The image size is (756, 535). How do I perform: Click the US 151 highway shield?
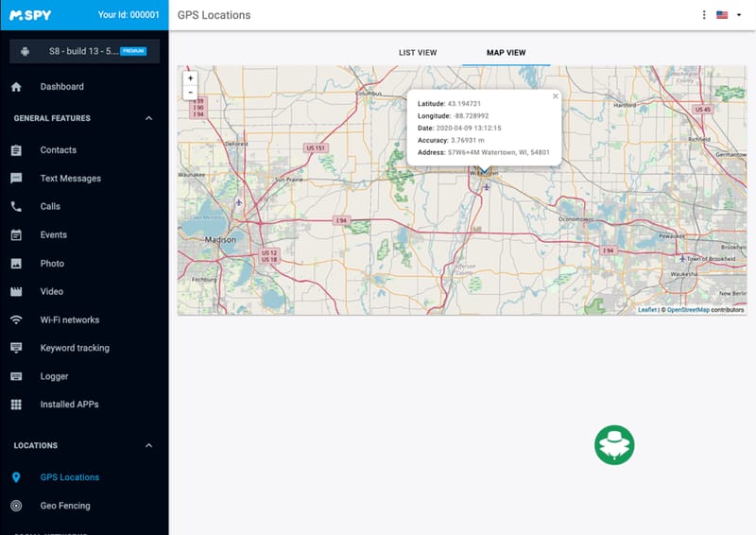tap(316, 147)
